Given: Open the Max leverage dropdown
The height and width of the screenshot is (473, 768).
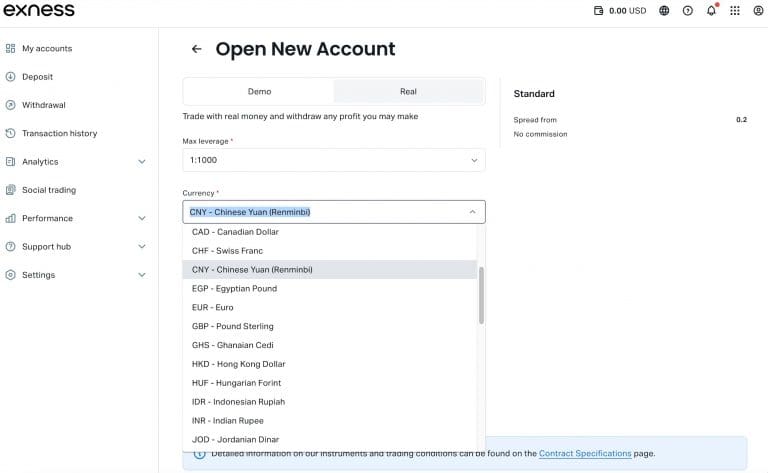Looking at the screenshot, I should click(334, 160).
